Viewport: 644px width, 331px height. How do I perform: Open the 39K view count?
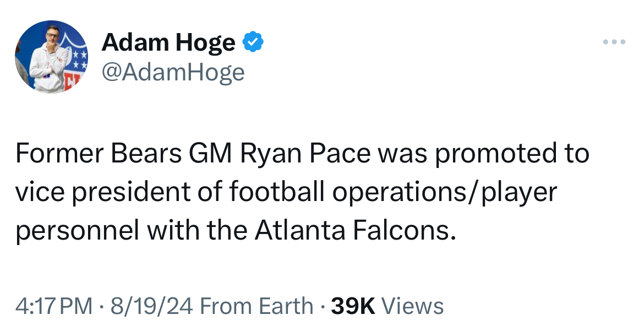pos(353,306)
